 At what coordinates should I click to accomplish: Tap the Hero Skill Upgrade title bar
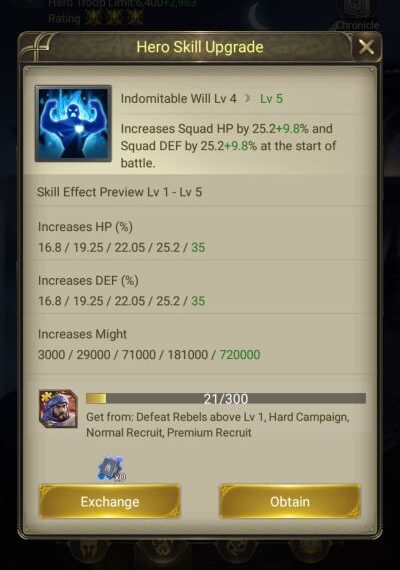tap(200, 47)
